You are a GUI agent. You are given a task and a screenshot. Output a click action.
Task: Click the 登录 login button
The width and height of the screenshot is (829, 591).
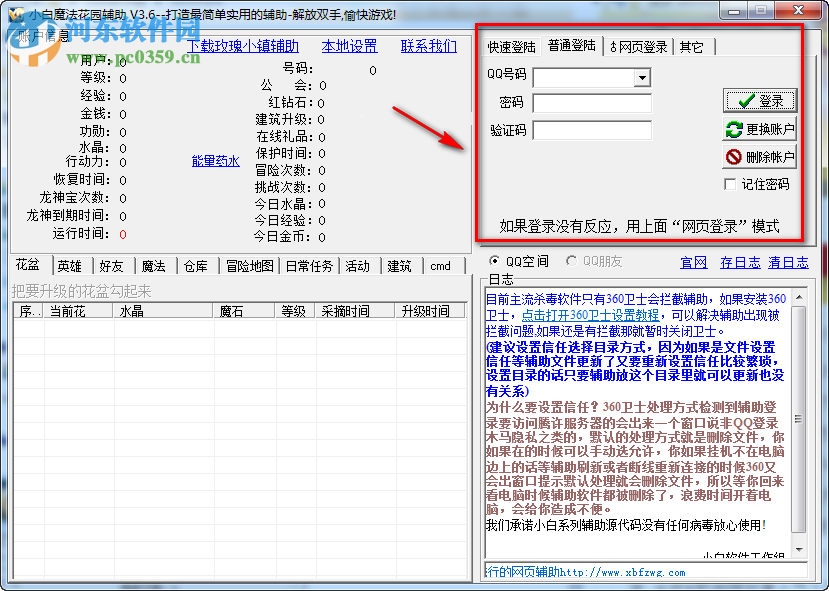click(760, 100)
